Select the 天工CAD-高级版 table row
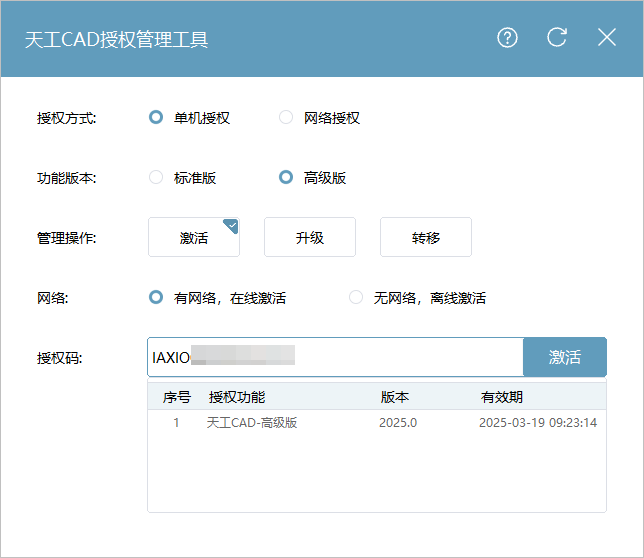The width and height of the screenshot is (644, 558). click(x=377, y=423)
